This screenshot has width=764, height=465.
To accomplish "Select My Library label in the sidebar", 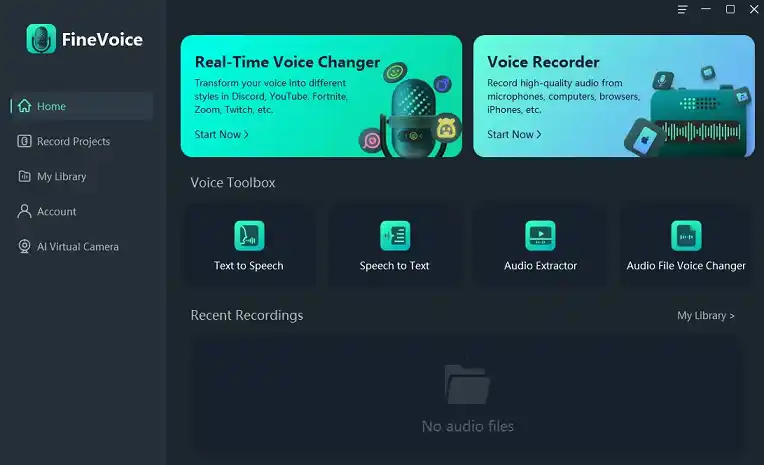I will 61,176.
